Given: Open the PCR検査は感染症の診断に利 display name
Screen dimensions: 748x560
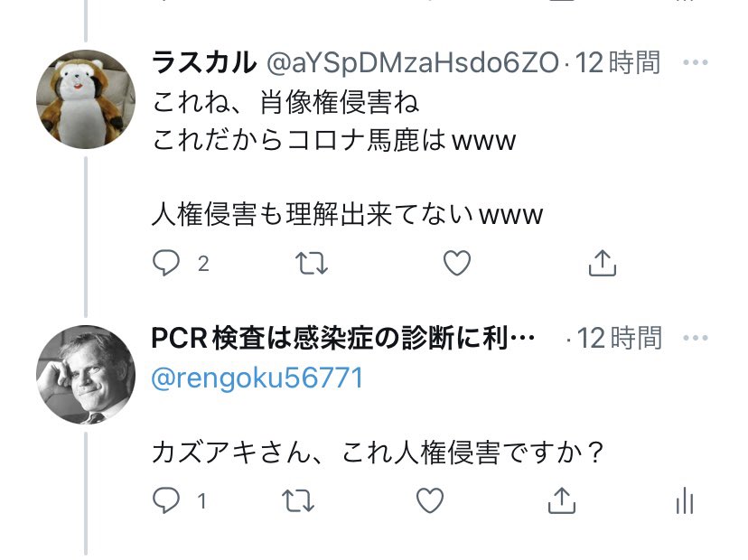Looking at the screenshot, I should pos(343,338).
